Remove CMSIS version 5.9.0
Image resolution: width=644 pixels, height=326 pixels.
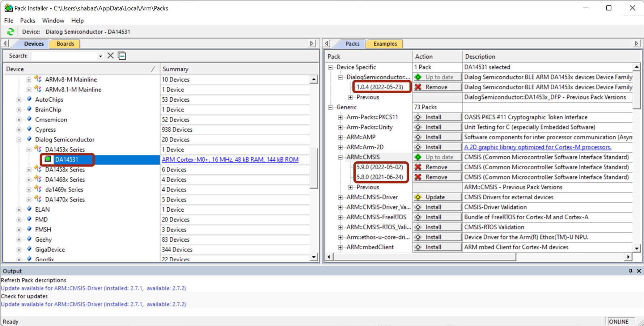437,167
